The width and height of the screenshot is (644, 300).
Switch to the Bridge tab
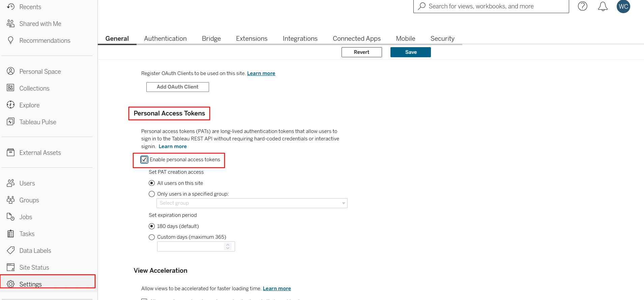(211, 38)
